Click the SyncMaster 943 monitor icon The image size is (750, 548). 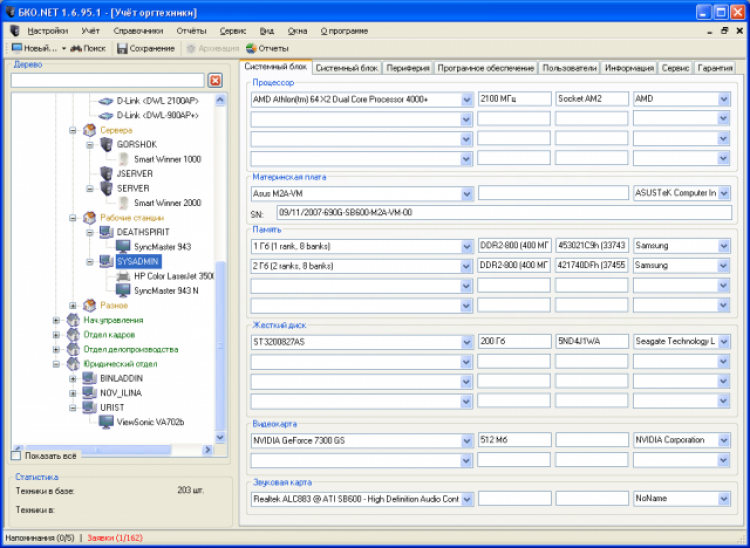(x=123, y=247)
